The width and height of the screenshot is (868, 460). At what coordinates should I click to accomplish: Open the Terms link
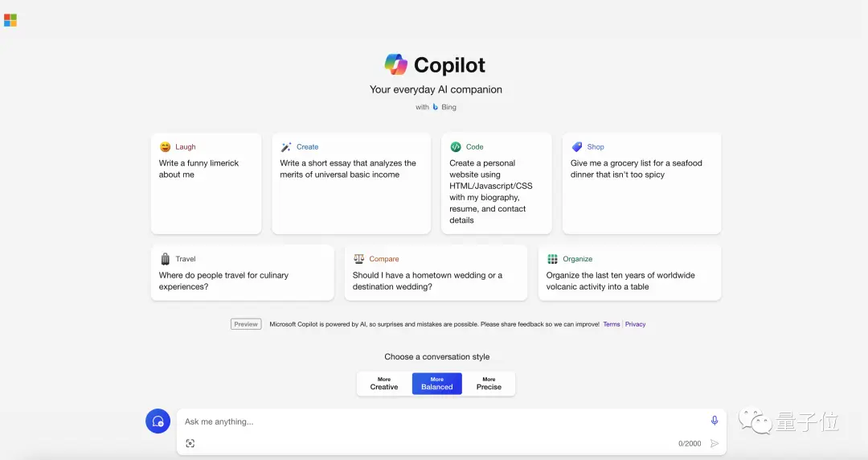[612, 324]
